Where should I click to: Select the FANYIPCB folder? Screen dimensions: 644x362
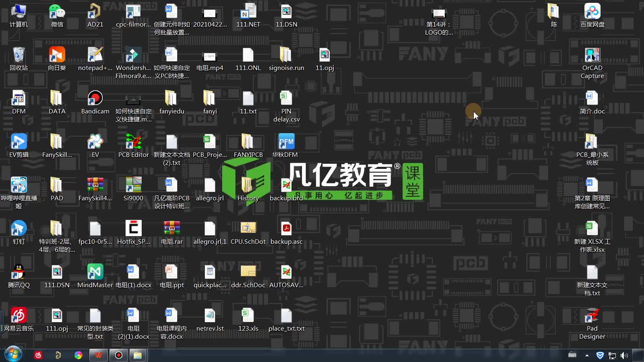click(x=248, y=142)
